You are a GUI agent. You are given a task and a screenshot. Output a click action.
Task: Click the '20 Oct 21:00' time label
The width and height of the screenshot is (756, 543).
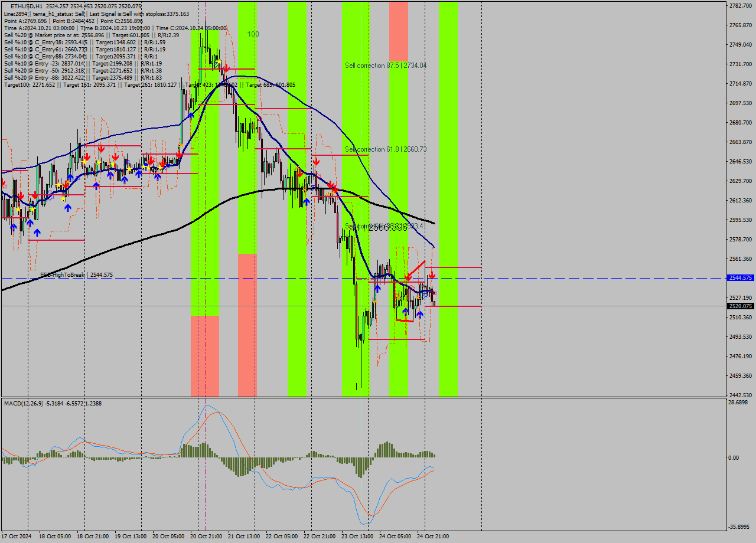coord(206,537)
